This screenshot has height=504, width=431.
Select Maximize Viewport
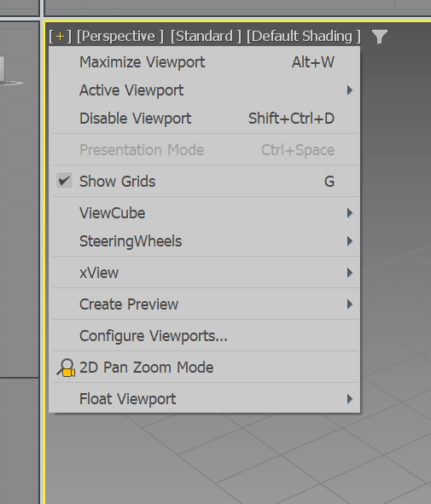tap(206, 62)
